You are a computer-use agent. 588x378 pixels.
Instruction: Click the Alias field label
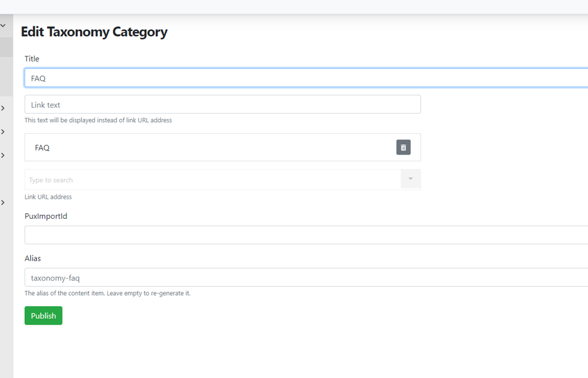point(33,259)
